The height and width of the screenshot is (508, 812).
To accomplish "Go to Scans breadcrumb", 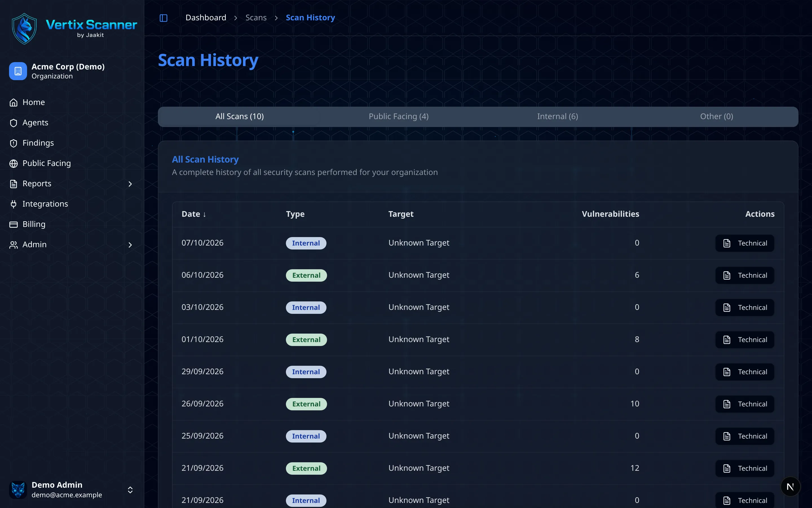I will 256,17.
